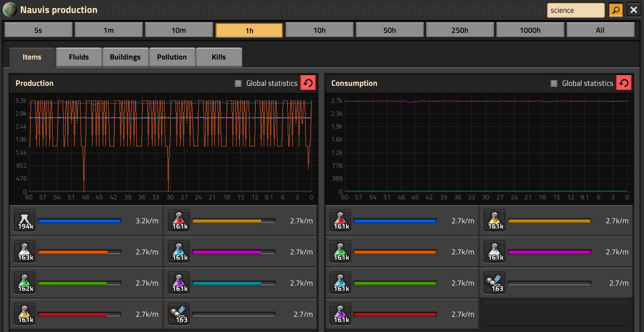Switch to the Fluids tab
The width and height of the screenshot is (644, 332).
pyautogui.click(x=79, y=57)
